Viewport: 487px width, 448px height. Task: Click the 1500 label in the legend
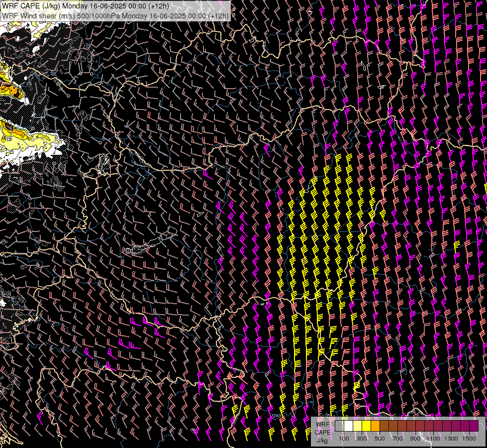coord(469,439)
